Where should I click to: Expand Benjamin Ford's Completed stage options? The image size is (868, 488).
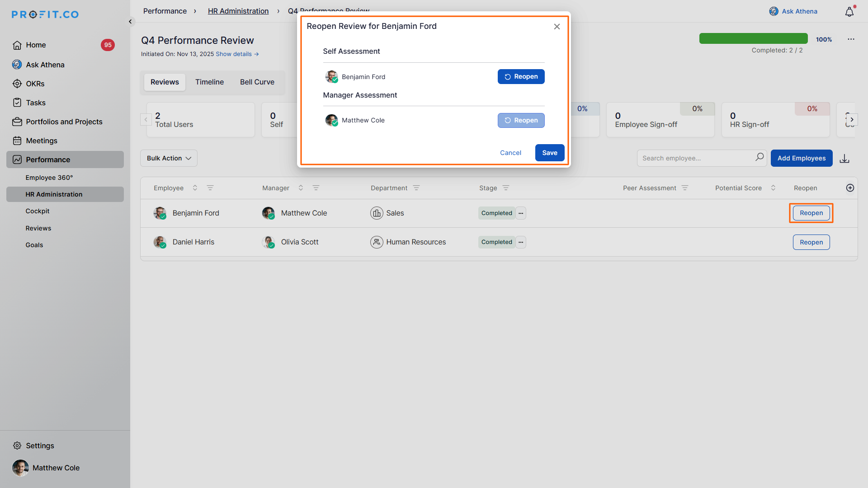coord(521,213)
